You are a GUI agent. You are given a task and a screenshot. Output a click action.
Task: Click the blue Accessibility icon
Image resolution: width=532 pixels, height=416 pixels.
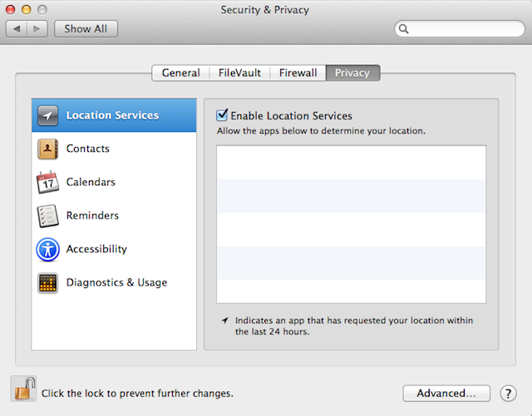(x=47, y=249)
